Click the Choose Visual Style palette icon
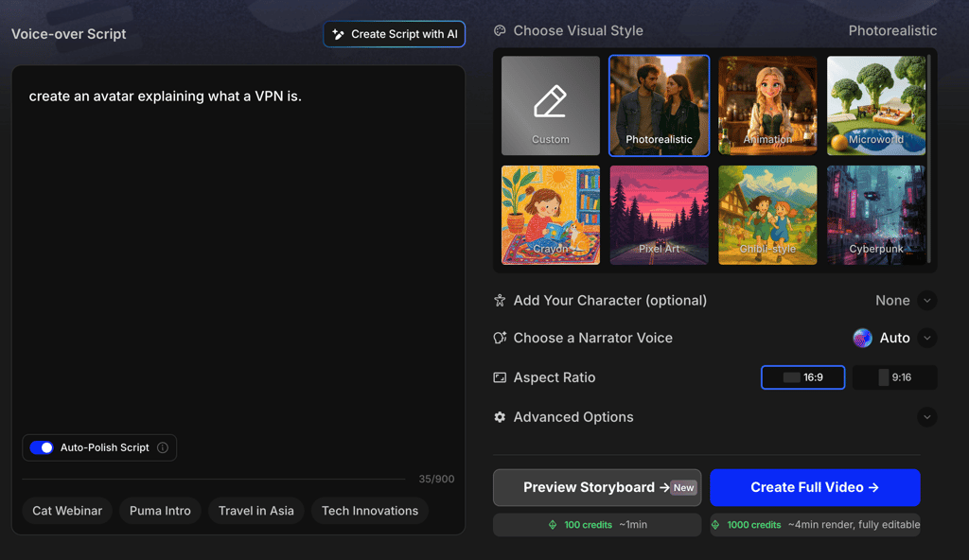Viewport: 969px width, 560px height. pos(500,30)
